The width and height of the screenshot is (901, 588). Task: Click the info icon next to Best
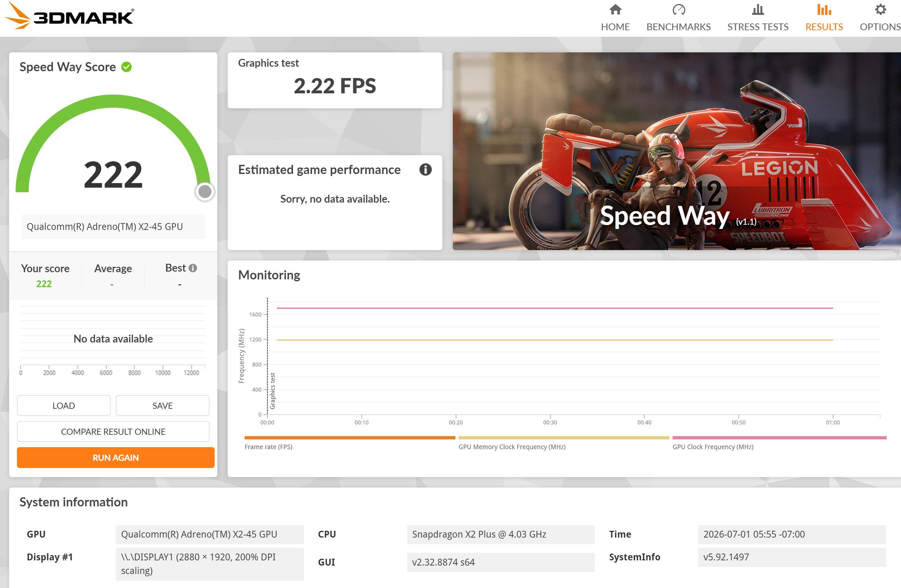tap(193, 268)
